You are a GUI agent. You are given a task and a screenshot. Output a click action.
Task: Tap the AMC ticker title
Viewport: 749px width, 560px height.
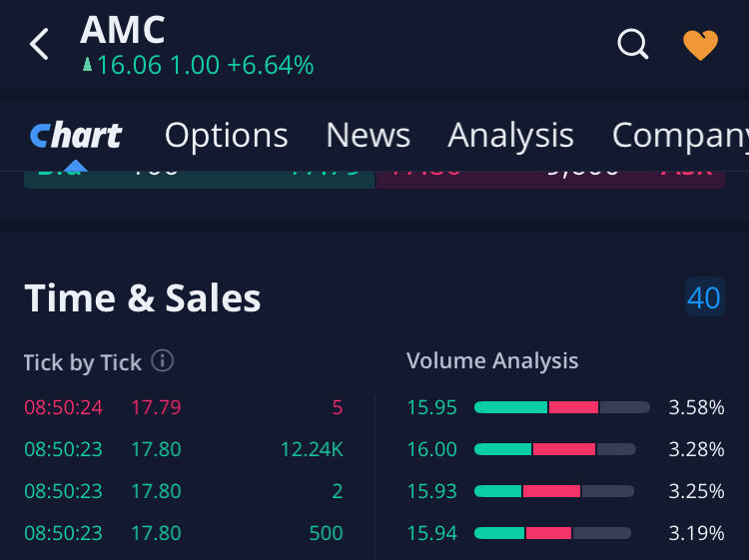tap(122, 30)
